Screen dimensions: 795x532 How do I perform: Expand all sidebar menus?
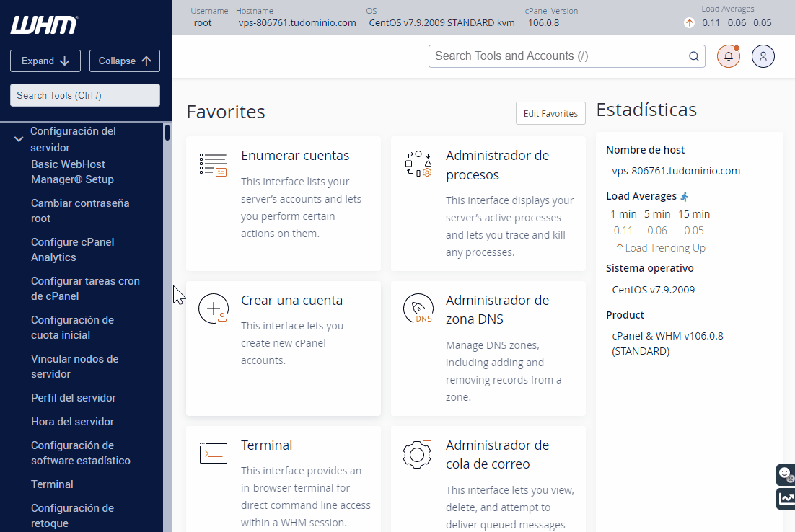click(45, 61)
